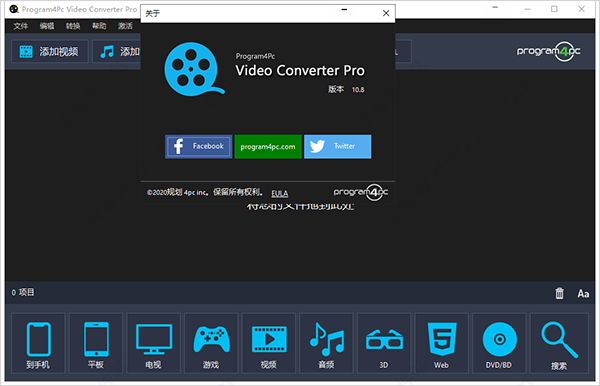Click the Video Converter Pro title text
The image size is (600, 386).
point(300,70)
